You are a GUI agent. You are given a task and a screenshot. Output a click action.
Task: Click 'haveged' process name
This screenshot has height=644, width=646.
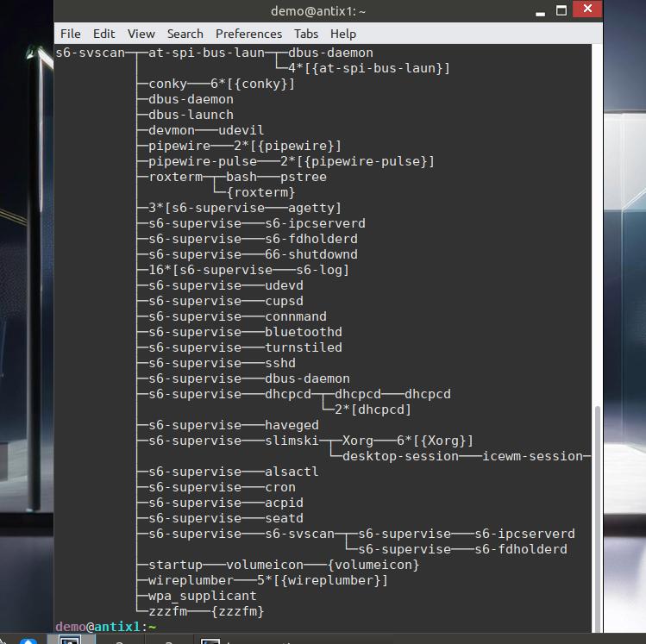coord(292,425)
